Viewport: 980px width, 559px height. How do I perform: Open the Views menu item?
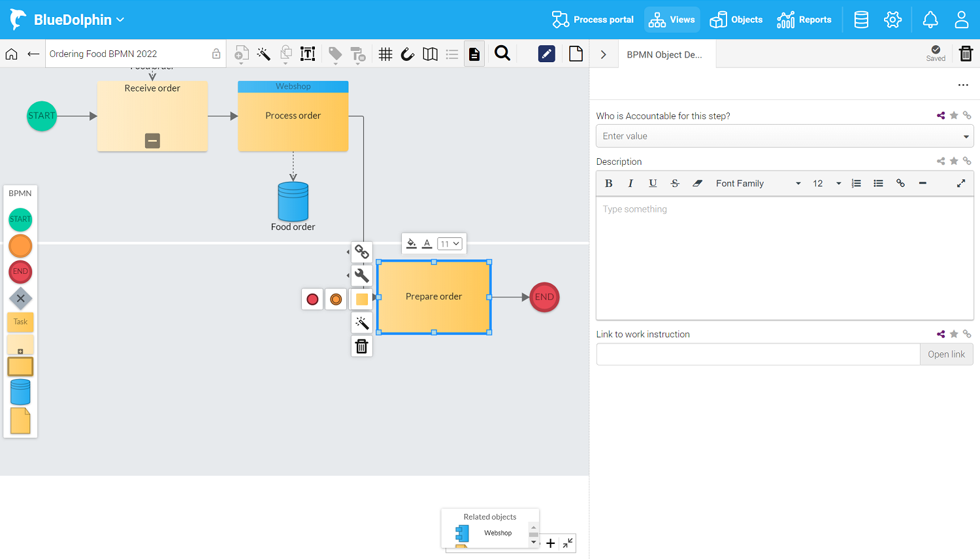[672, 20]
